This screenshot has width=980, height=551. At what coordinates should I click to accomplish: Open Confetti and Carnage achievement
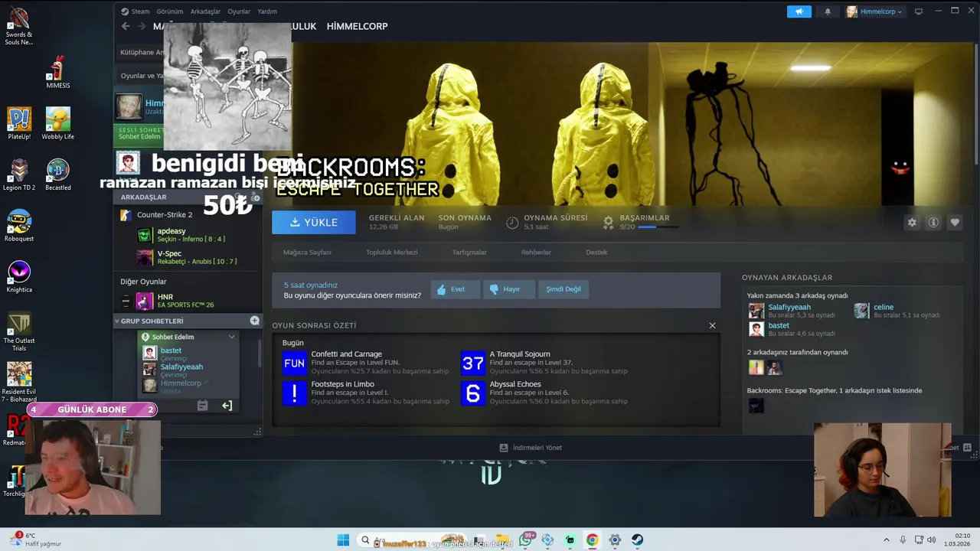pos(366,362)
